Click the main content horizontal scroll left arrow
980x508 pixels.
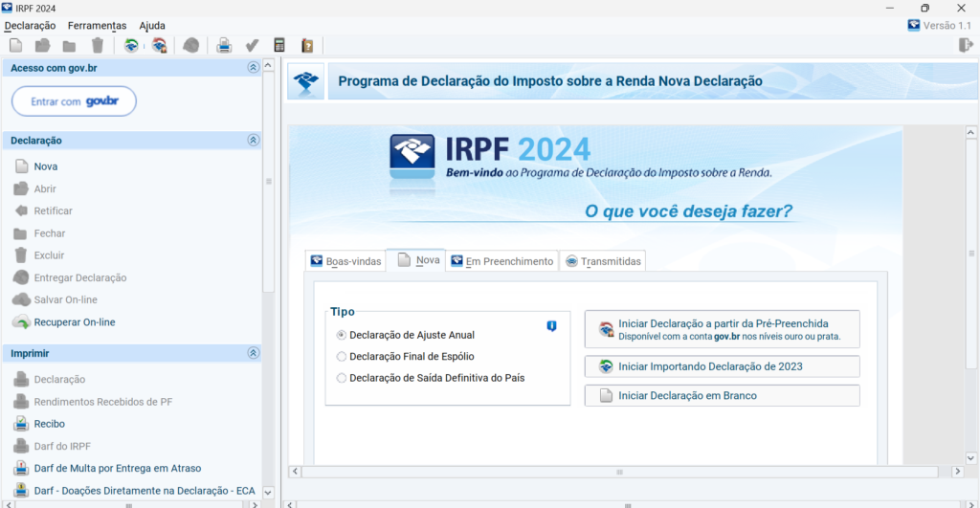coord(295,472)
